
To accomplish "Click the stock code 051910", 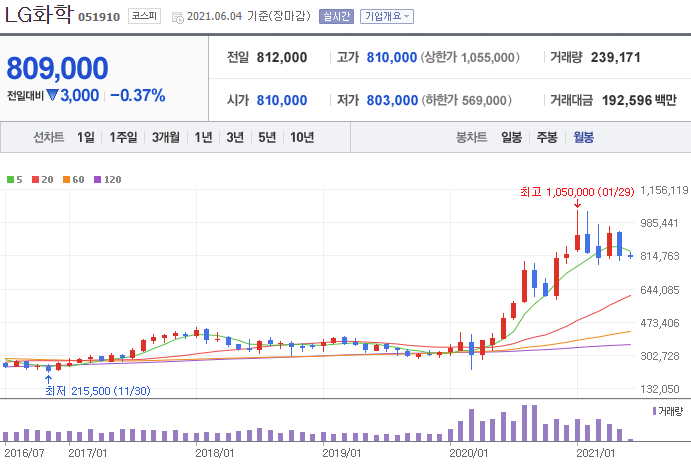I will (x=99, y=17).
